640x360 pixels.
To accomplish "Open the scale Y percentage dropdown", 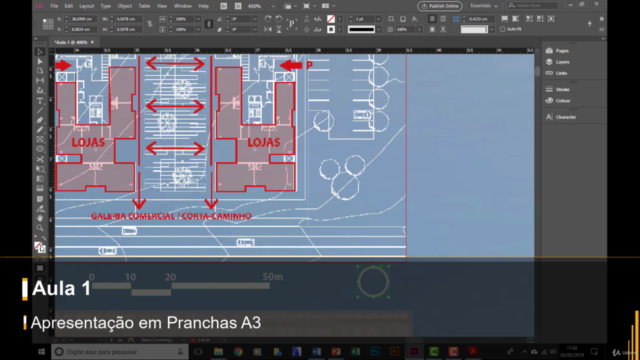I will coord(198,29).
